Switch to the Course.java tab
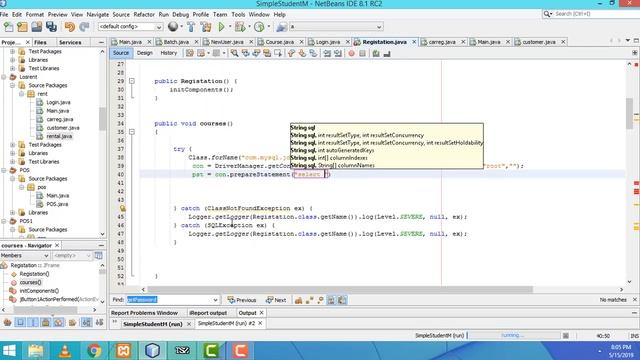 tap(279, 42)
